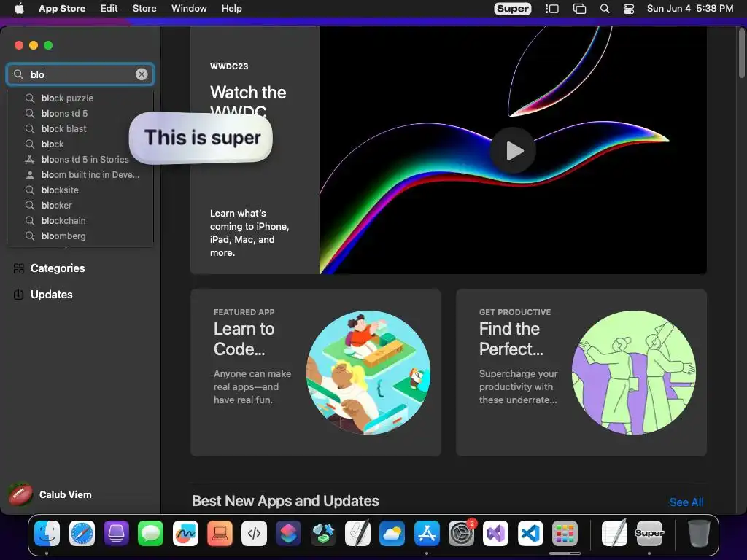Open the Edit menu
The width and height of the screenshot is (747, 560).
(109, 9)
